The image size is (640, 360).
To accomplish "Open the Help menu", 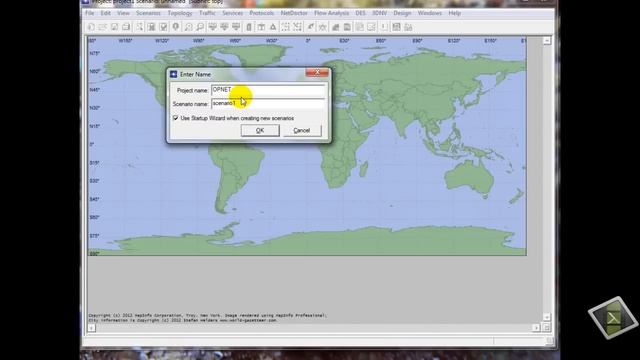I will pyautogui.click(x=454, y=13).
